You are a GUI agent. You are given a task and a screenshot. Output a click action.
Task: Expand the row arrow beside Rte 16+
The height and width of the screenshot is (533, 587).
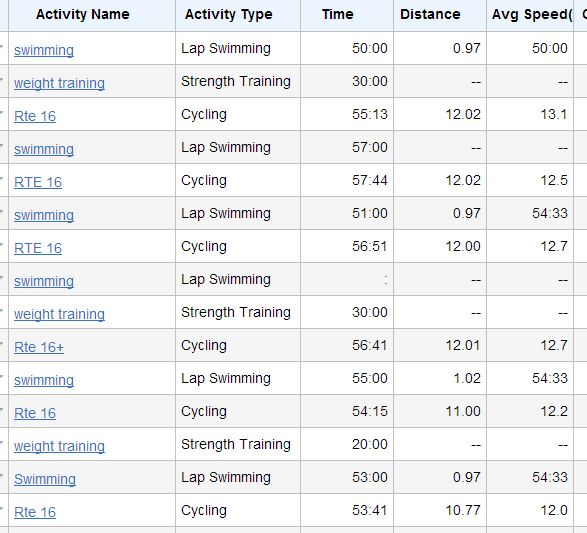(x=1, y=343)
